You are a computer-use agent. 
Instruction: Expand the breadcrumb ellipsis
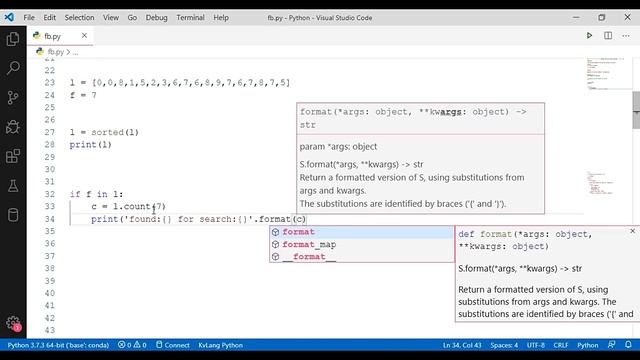click(76, 52)
